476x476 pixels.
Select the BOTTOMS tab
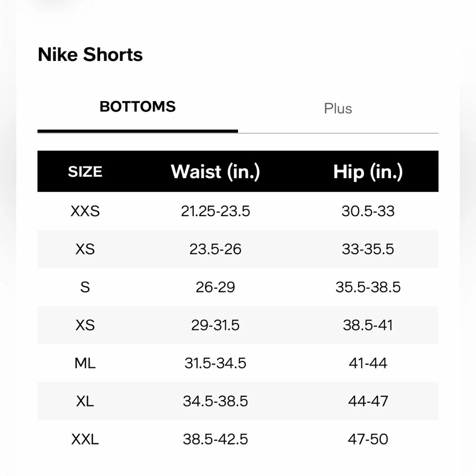click(x=137, y=107)
